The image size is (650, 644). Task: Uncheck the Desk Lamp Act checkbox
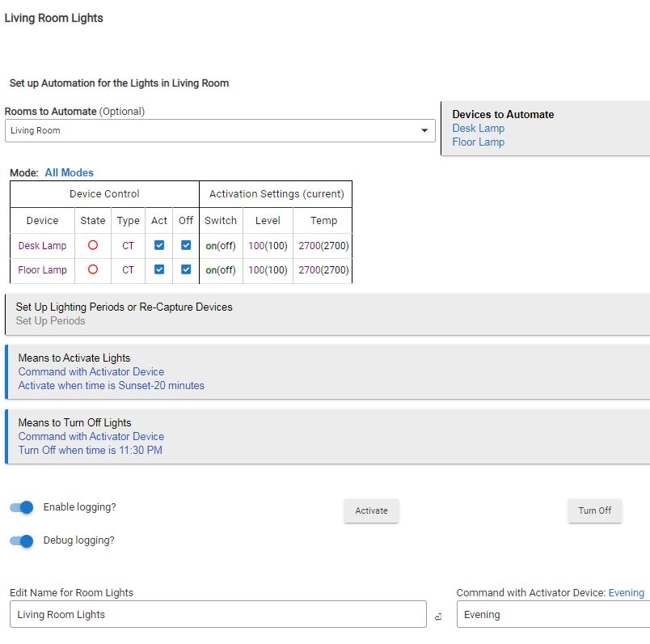[x=159, y=245]
